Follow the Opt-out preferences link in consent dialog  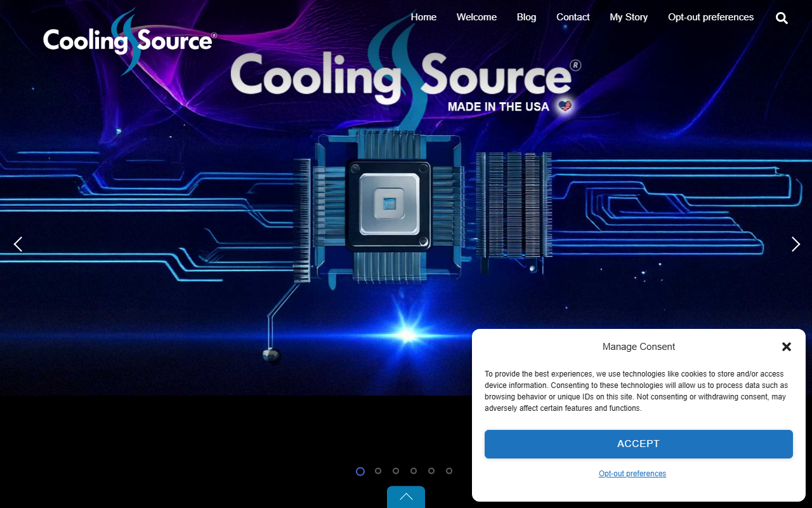coord(632,474)
